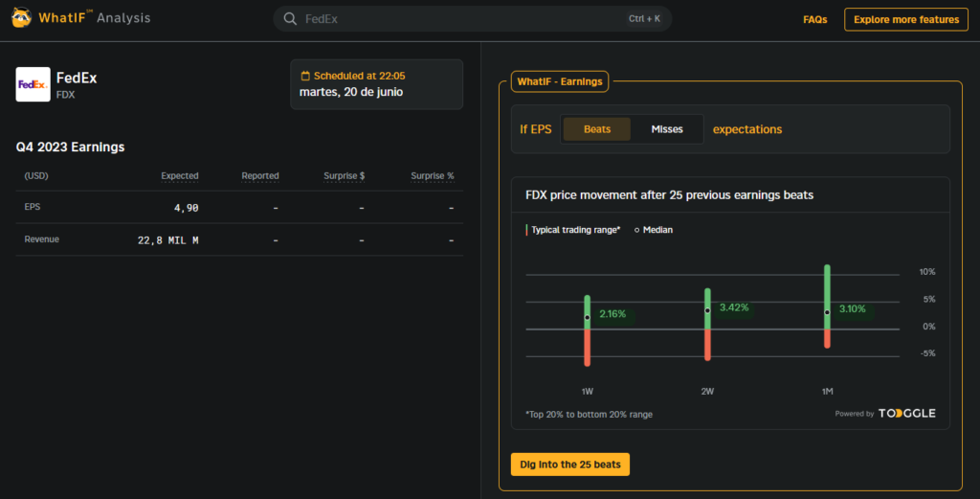Click the WhatIF raccoon logo icon
The image size is (980, 499).
[x=21, y=17]
